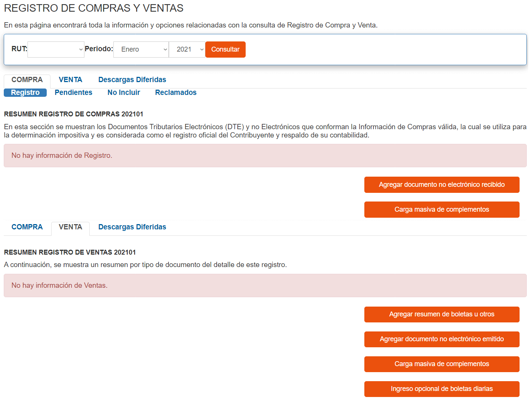Switch to the COMPRA tab in the lower section
Screen dimensions: 532x400
[x=27, y=227]
